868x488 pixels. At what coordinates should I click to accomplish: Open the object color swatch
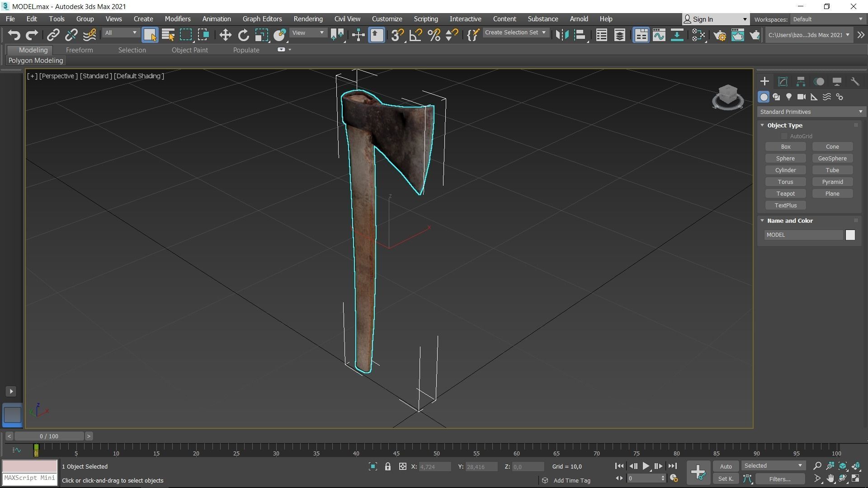pyautogui.click(x=850, y=235)
